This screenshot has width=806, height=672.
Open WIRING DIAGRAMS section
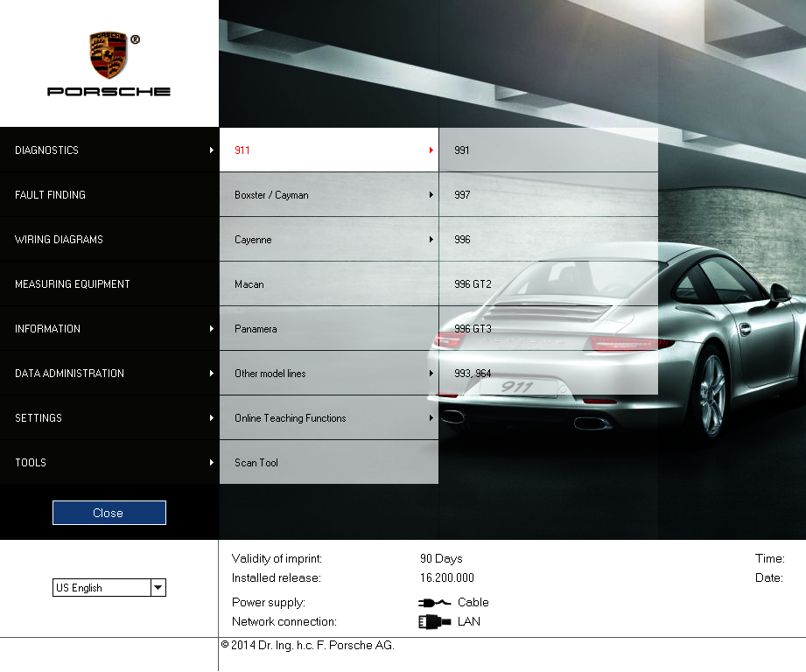click(x=109, y=240)
